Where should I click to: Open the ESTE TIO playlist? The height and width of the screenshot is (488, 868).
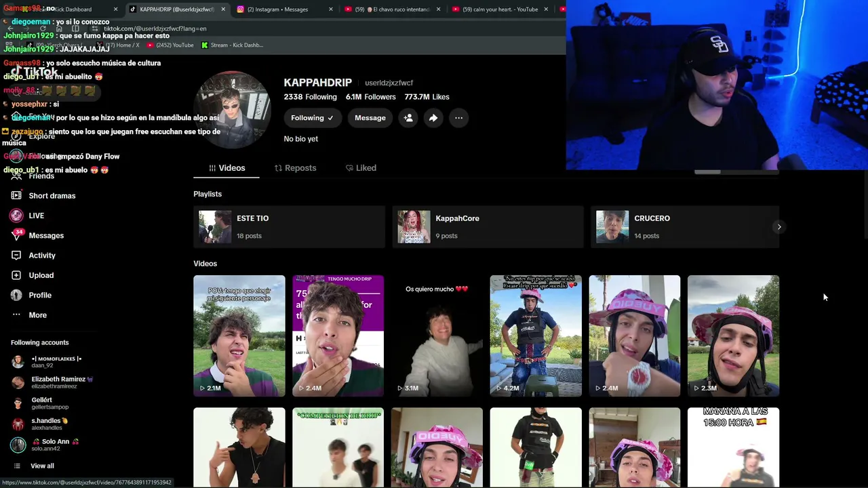pos(290,227)
